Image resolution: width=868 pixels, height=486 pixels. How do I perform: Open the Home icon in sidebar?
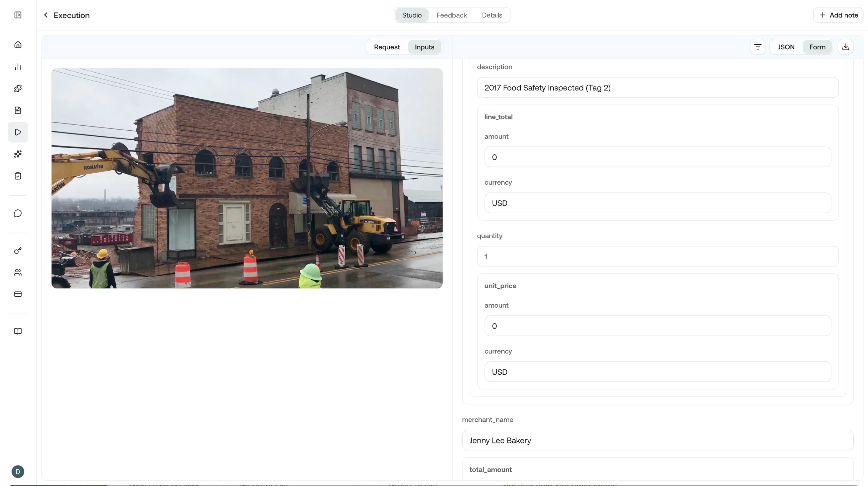tap(18, 45)
